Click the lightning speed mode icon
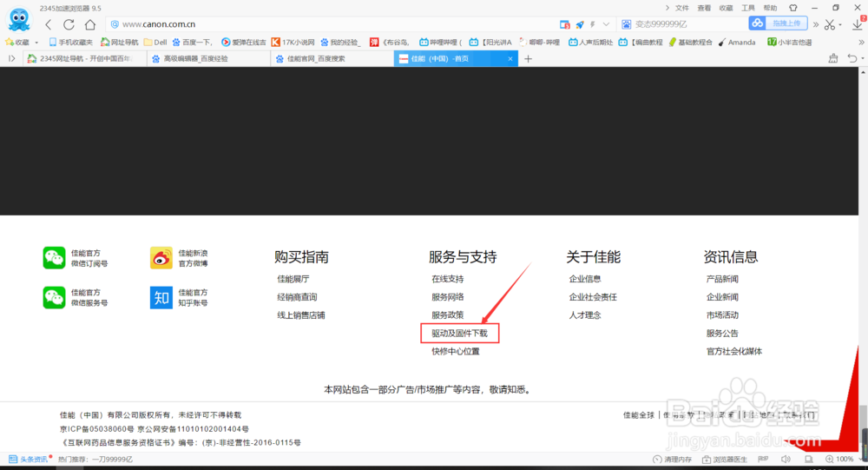The width and height of the screenshot is (868, 470). [x=593, y=24]
